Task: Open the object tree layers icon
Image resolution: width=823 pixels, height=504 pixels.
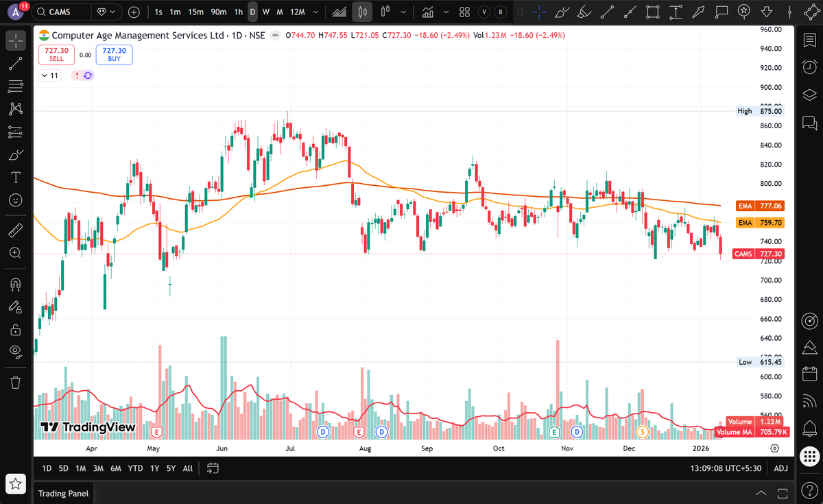Action: point(809,95)
